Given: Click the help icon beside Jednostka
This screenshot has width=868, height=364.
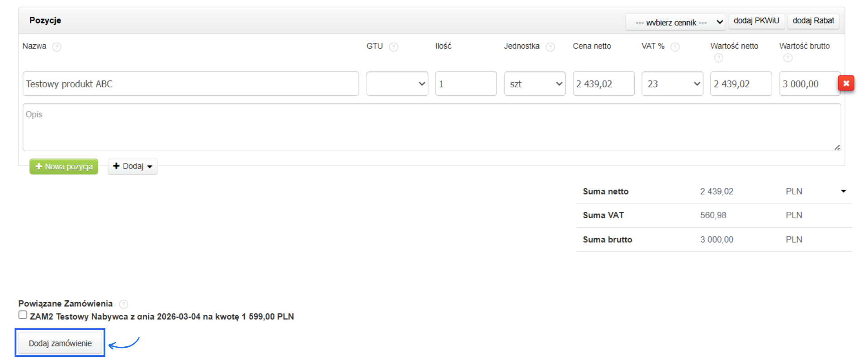Looking at the screenshot, I should tap(550, 47).
